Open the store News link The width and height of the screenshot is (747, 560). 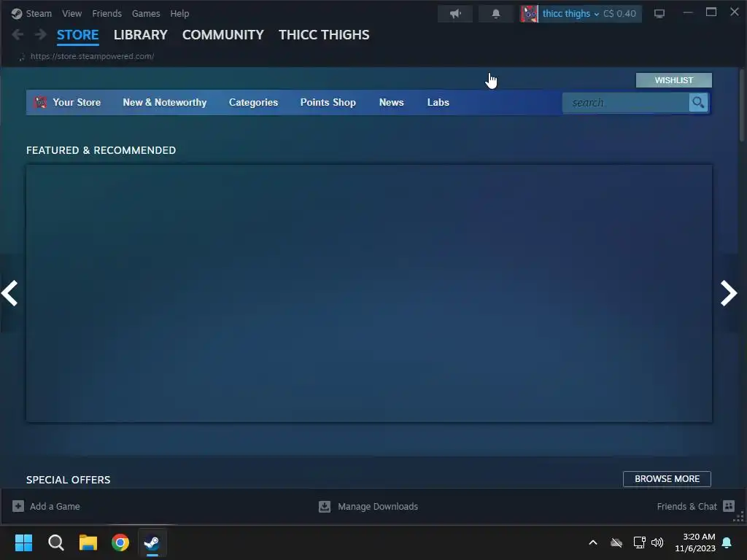(391, 102)
